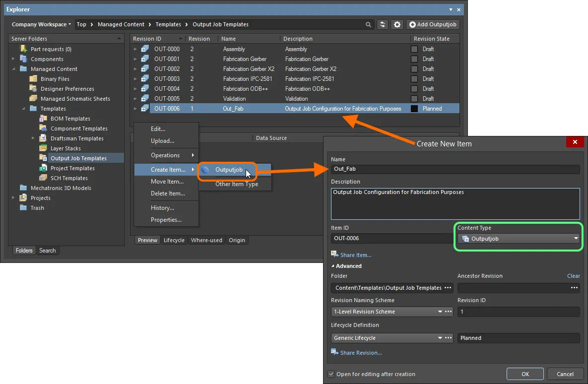Viewport: 588px width, 384px height.
Task: Click the refresh icon in Explorer toolbar
Action: coord(382,24)
